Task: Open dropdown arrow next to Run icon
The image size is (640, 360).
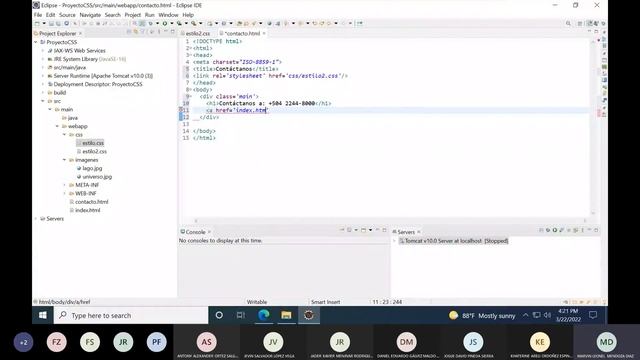Action: tap(172, 24)
